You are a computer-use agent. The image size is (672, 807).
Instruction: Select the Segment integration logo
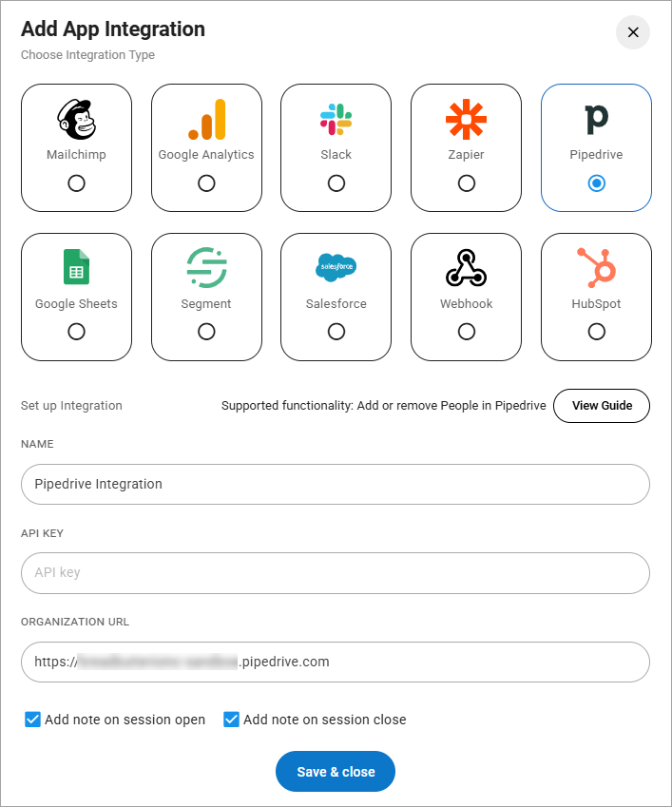tap(206, 267)
